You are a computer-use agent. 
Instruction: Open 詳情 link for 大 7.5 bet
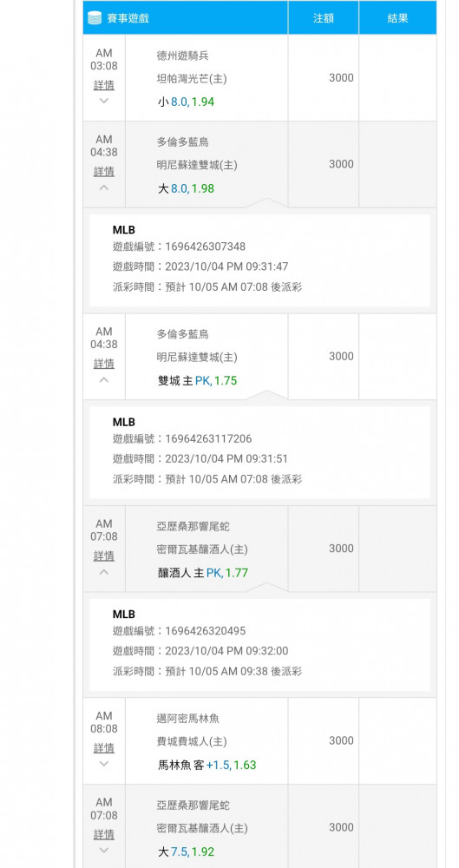click(x=103, y=834)
